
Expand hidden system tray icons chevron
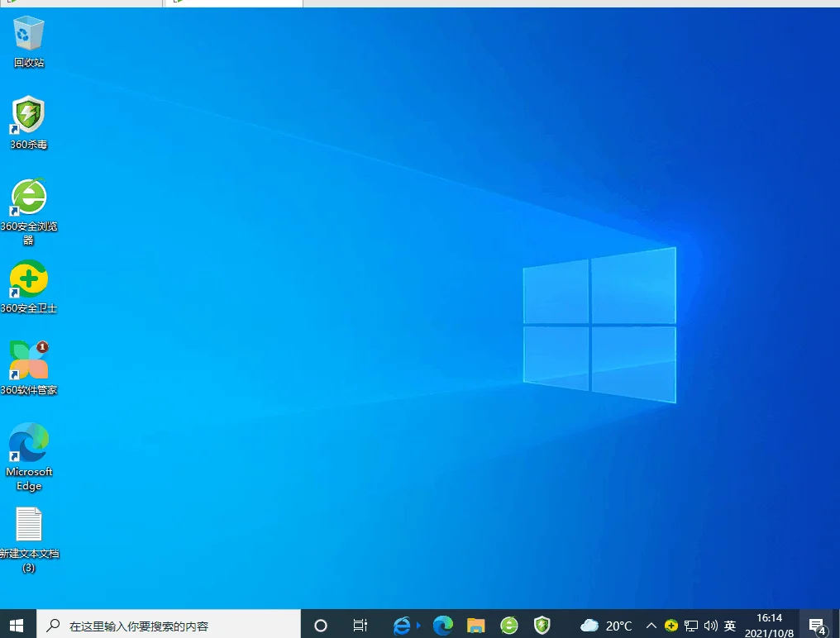point(651,625)
